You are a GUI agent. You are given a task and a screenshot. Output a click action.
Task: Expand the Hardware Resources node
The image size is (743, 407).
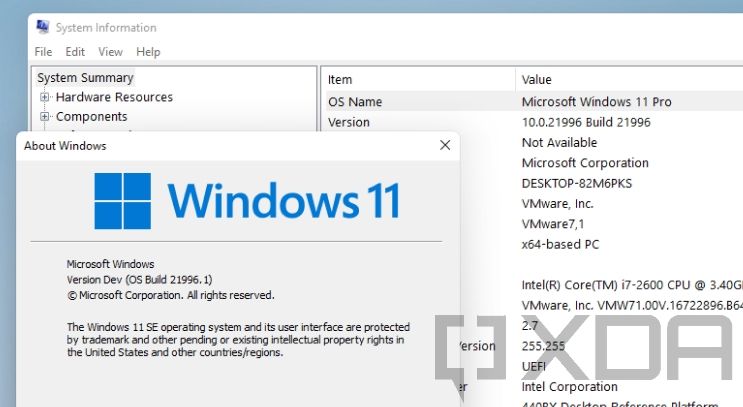click(x=45, y=97)
